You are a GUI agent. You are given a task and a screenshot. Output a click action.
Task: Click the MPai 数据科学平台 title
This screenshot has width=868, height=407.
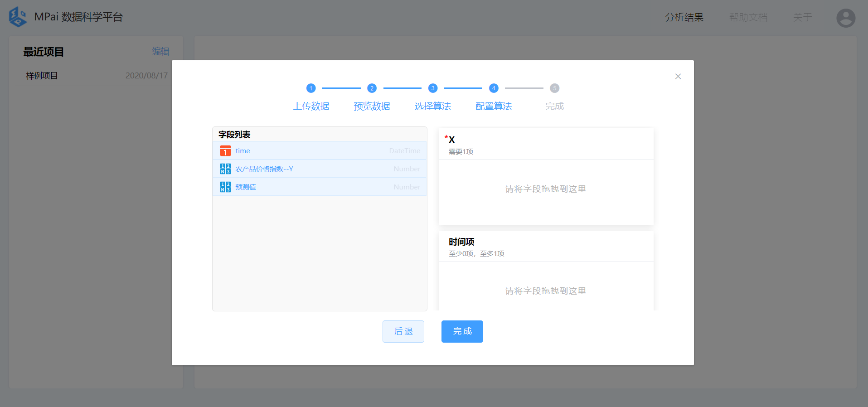coord(79,17)
